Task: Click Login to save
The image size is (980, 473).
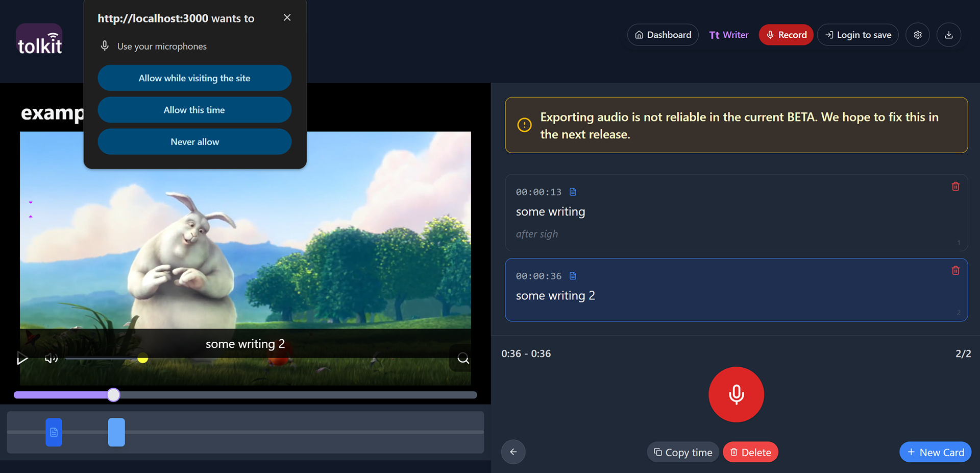Action: tap(857, 35)
